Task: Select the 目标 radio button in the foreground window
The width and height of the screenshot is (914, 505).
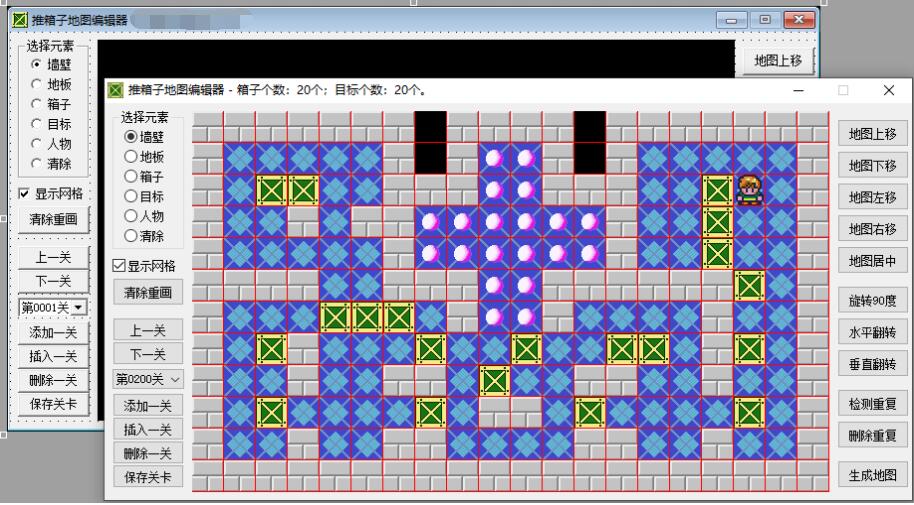Action: tap(130, 196)
